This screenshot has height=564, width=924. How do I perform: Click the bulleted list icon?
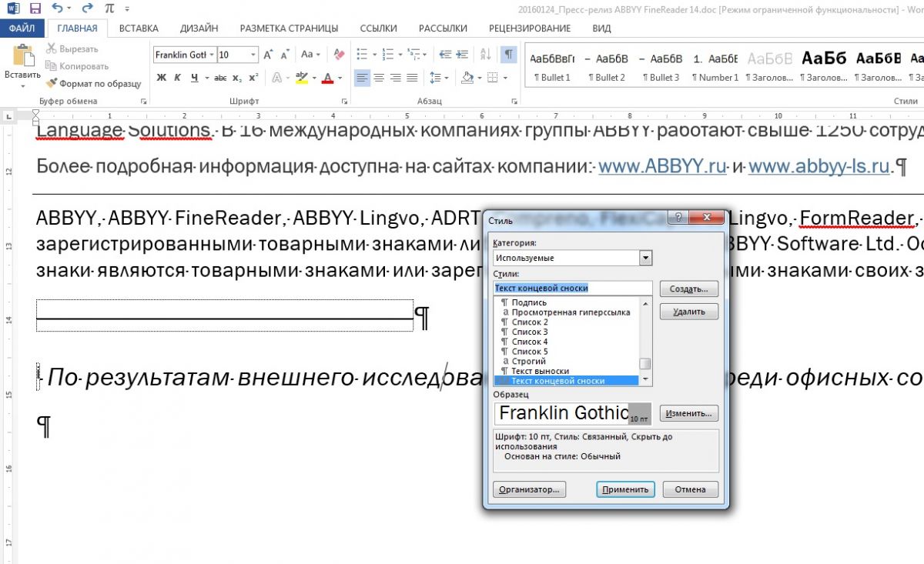coord(360,55)
